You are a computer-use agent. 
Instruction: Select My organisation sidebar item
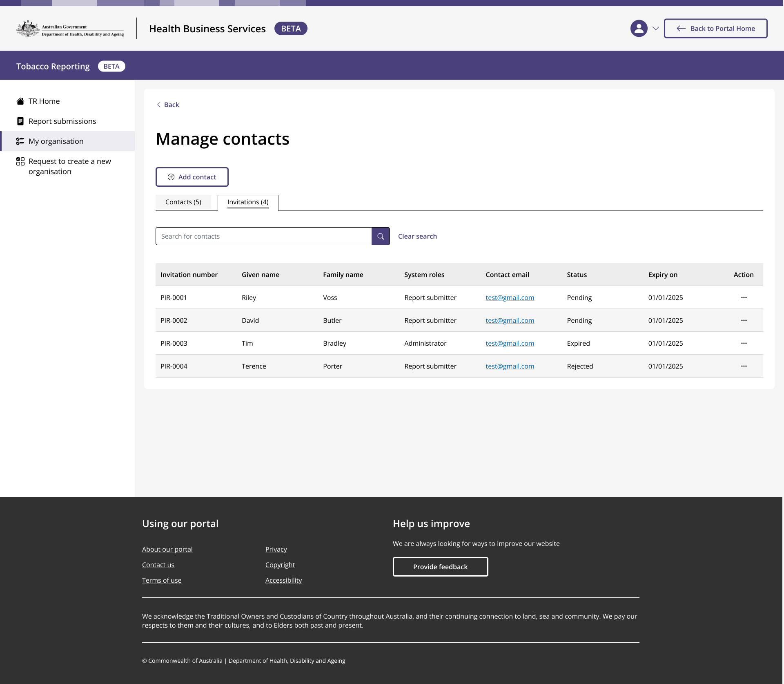coord(67,141)
